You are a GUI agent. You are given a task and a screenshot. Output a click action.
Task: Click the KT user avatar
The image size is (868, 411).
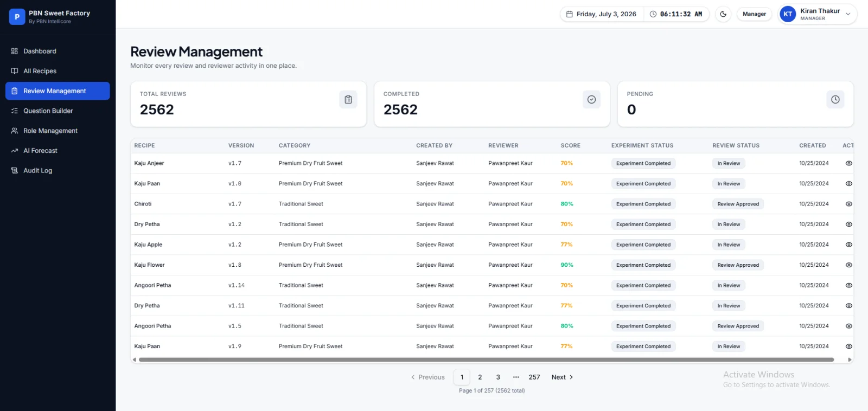point(788,14)
